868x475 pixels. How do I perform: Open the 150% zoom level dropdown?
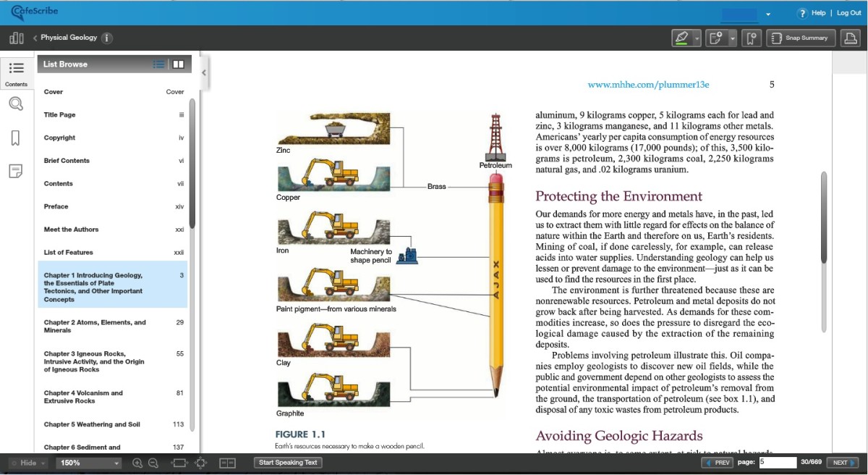89,463
